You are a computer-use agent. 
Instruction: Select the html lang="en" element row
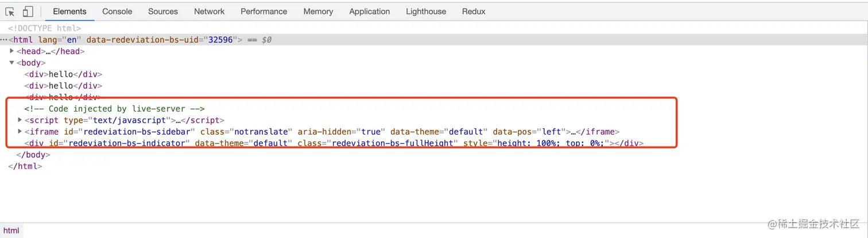point(434,40)
